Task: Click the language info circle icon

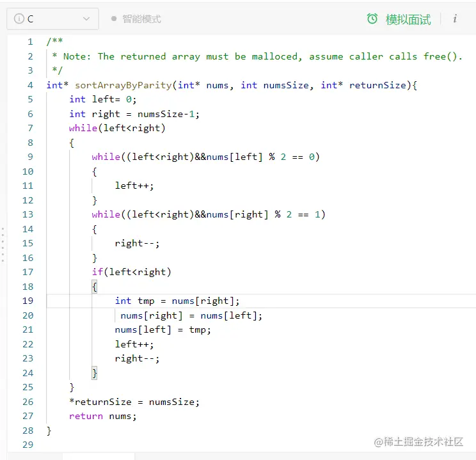Action: [19, 19]
